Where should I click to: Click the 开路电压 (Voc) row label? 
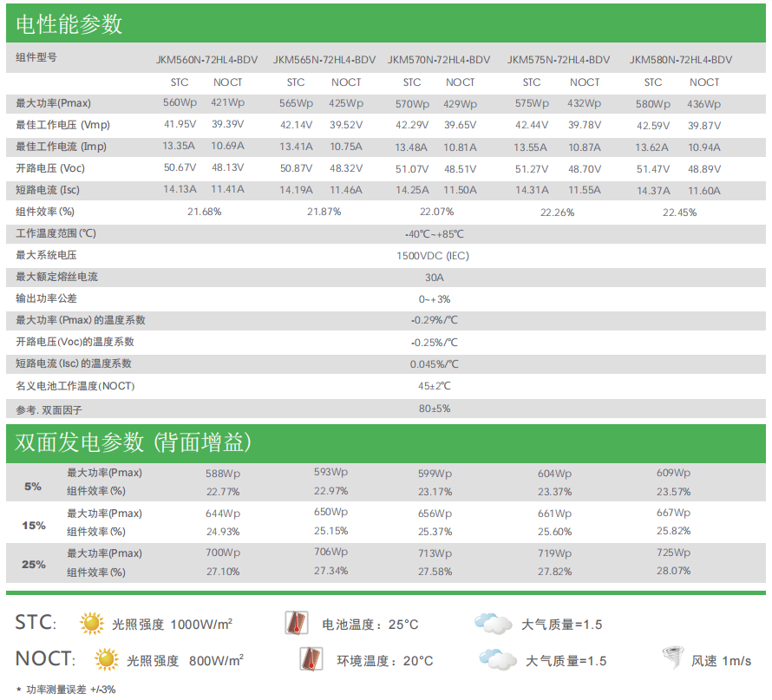tap(50, 168)
